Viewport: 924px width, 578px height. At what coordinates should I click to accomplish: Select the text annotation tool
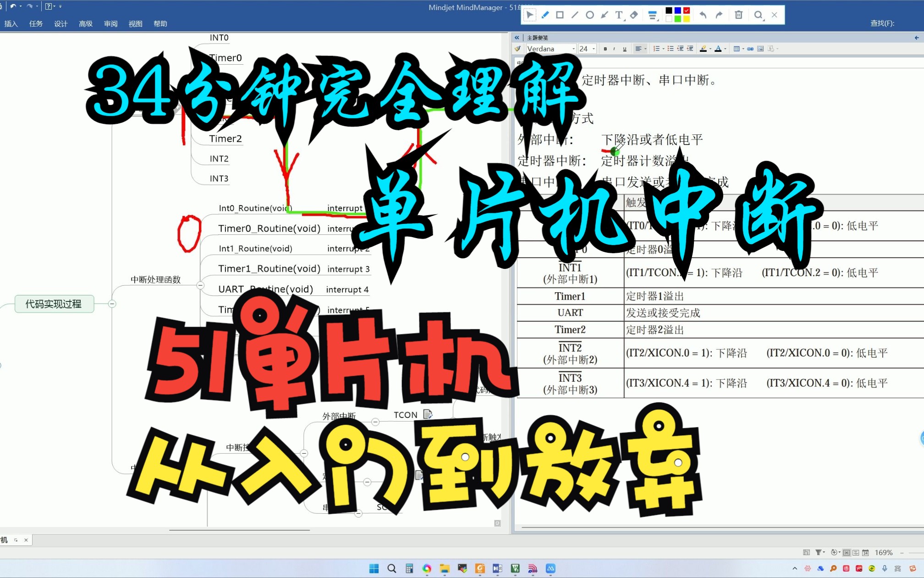coord(619,15)
